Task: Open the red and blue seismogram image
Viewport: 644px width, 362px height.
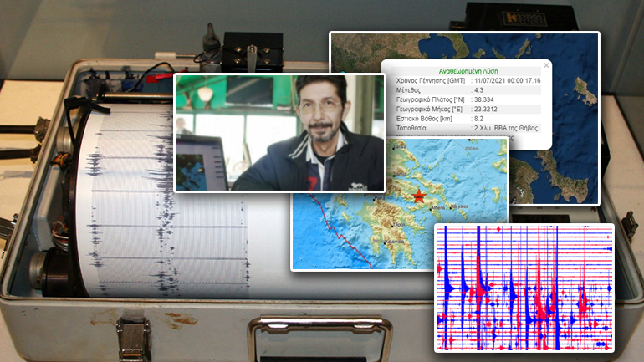Action: (524, 288)
